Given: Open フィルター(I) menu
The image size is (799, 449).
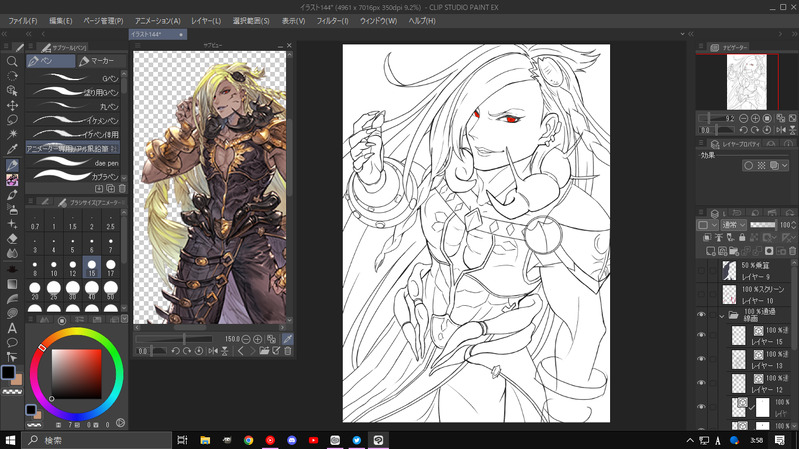Looking at the screenshot, I should click(x=332, y=21).
